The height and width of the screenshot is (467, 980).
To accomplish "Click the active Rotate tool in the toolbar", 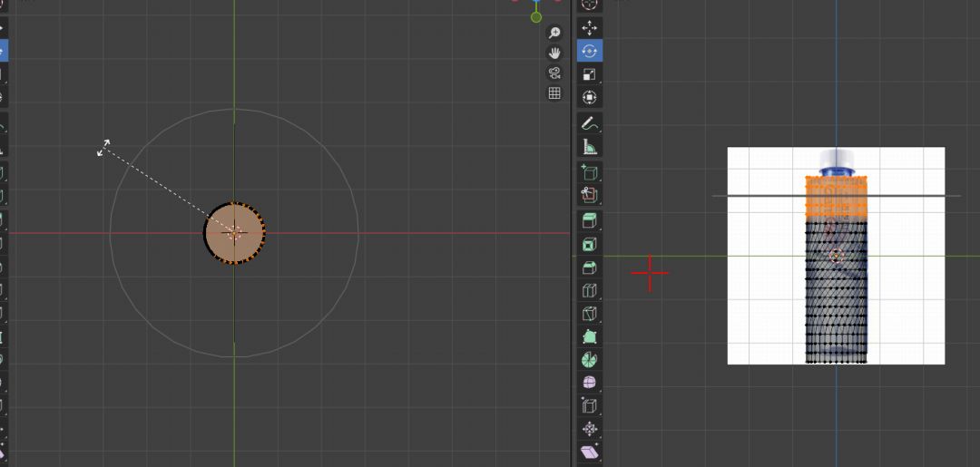I will pyautogui.click(x=590, y=51).
